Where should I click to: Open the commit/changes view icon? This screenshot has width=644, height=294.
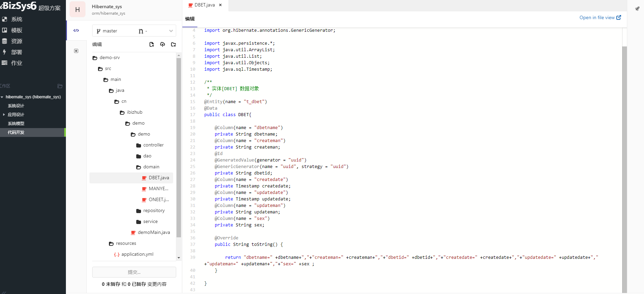tap(76, 51)
